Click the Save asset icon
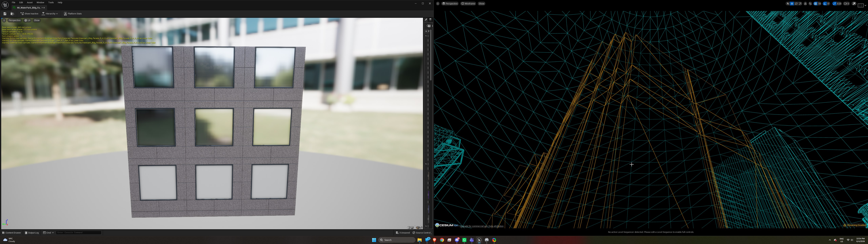 5,14
